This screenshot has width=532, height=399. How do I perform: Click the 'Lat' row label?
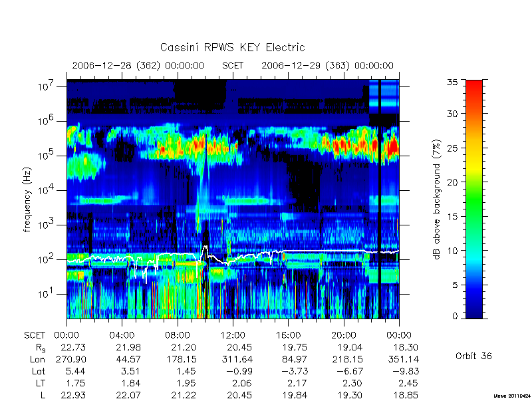[x=39, y=371]
